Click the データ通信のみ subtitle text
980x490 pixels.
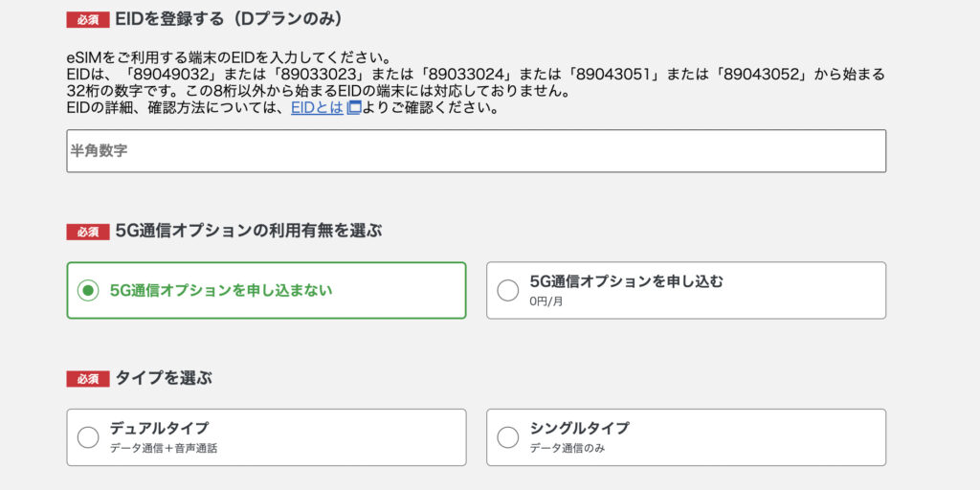pos(568,448)
